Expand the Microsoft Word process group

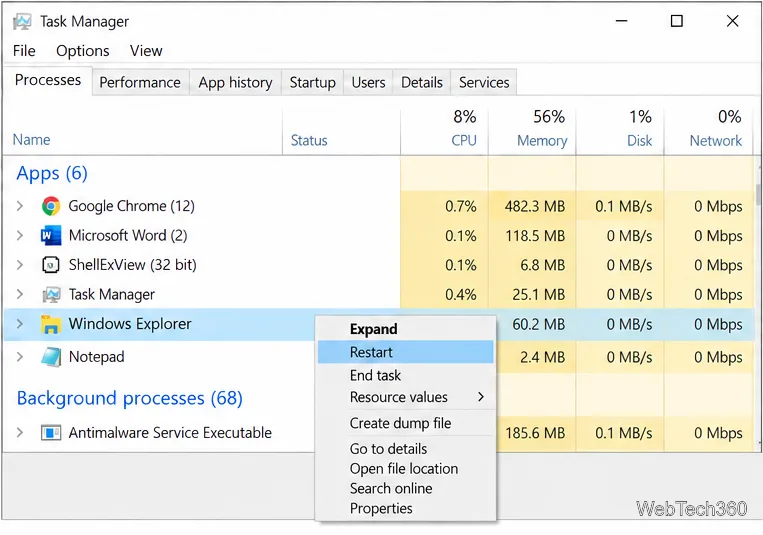pyautogui.click(x=19, y=236)
